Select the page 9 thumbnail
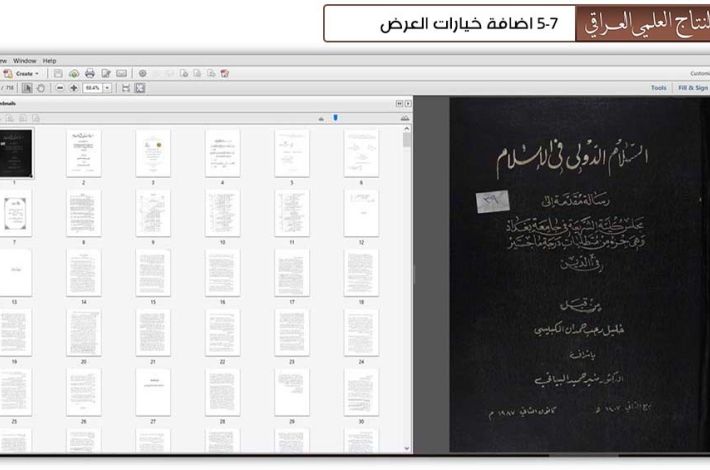Image resolution: width=710 pixels, height=470 pixels. pyautogui.click(x=153, y=213)
